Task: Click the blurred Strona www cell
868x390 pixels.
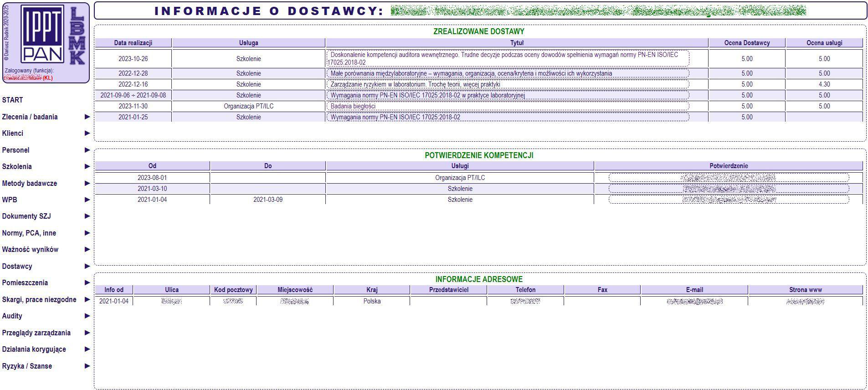Action: pyautogui.click(x=806, y=301)
